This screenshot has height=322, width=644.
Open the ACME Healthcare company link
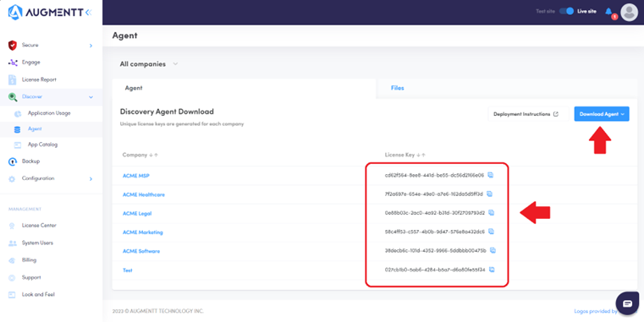point(144,194)
